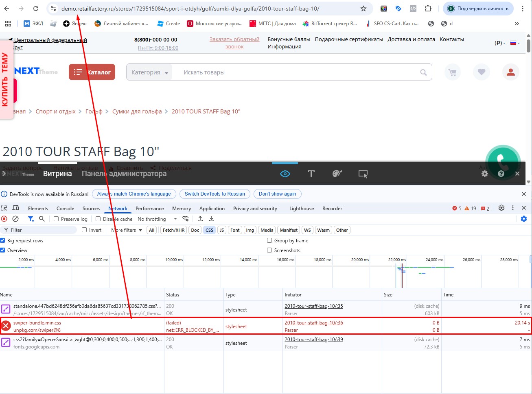Open the browser extensions puzzle icon
The width and height of the screenshot is (532, 394).
tap(428, 9)
